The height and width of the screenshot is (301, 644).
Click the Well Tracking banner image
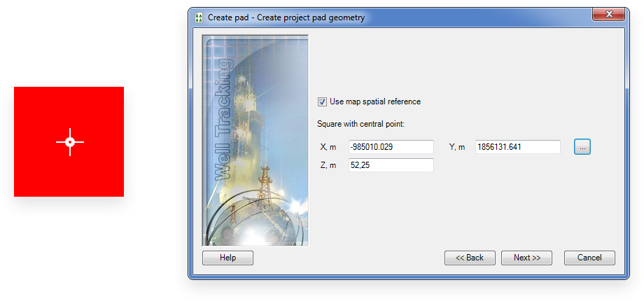[255, 141]
